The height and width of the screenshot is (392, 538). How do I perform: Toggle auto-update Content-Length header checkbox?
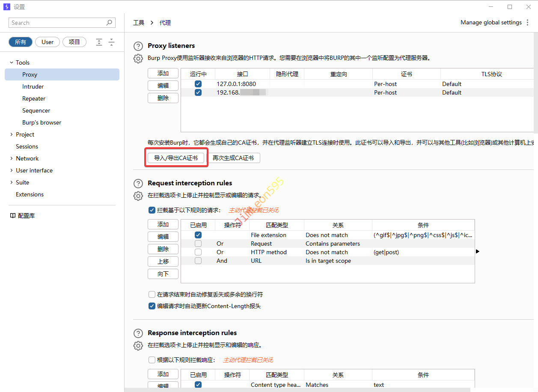(152, 306)
